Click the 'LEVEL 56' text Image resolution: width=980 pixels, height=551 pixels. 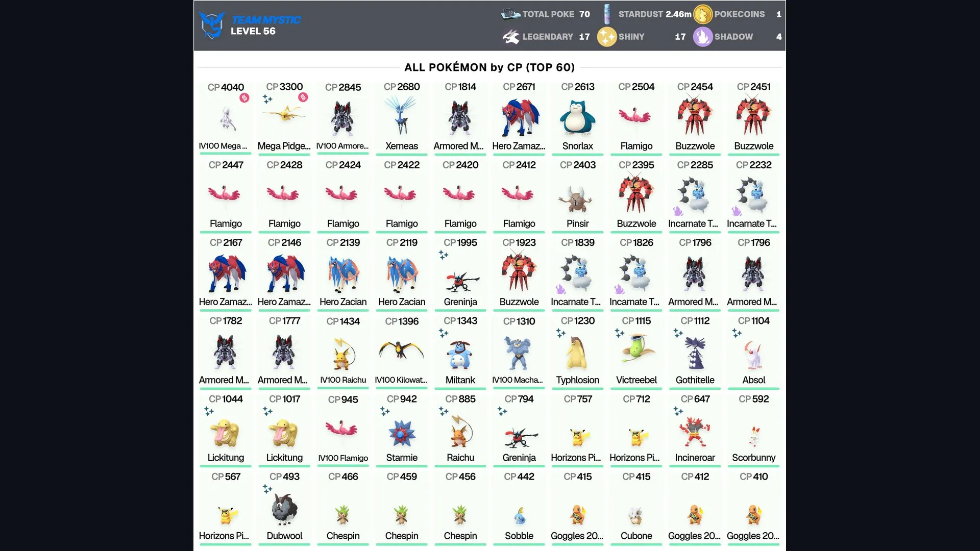tap(253, 31)
